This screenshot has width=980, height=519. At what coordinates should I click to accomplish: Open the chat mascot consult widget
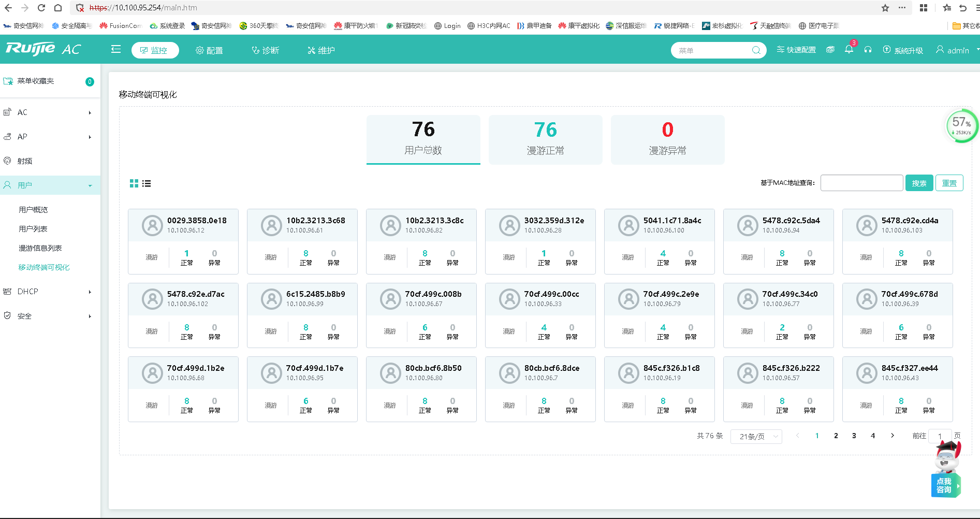click(x=946, y=472)
